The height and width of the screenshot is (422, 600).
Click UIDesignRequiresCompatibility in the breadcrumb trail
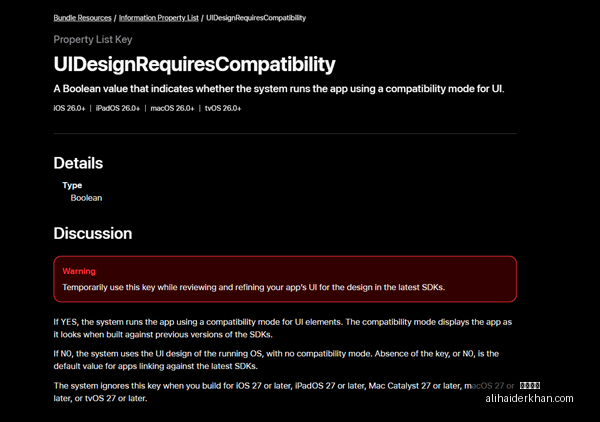[x=256, y=18]
